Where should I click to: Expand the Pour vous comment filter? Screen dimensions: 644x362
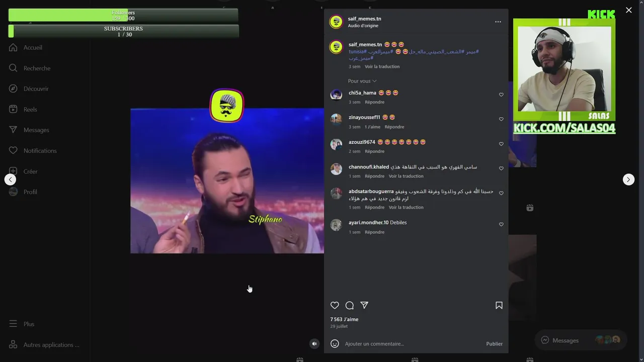coord(362,81)
